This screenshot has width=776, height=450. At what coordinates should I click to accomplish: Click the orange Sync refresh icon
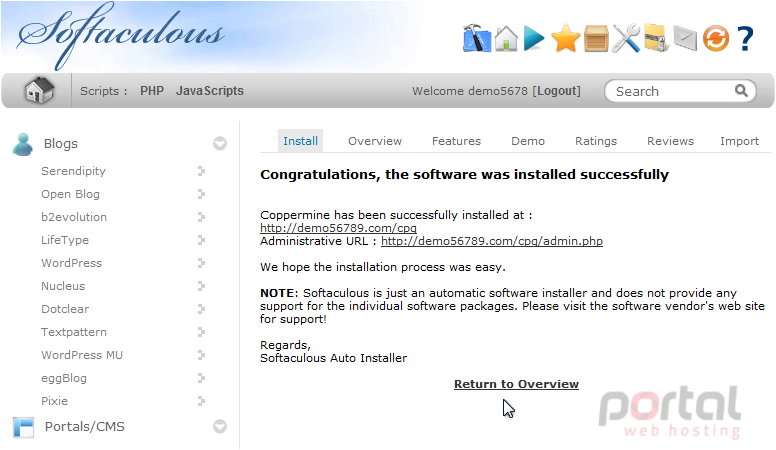tap(716, 39)
